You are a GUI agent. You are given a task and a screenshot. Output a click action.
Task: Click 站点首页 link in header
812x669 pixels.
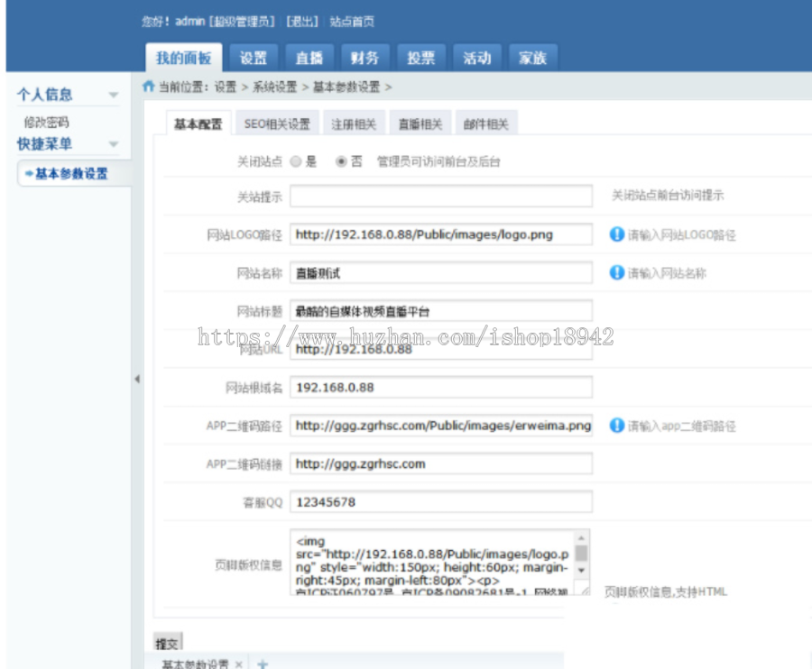[352, 22]
